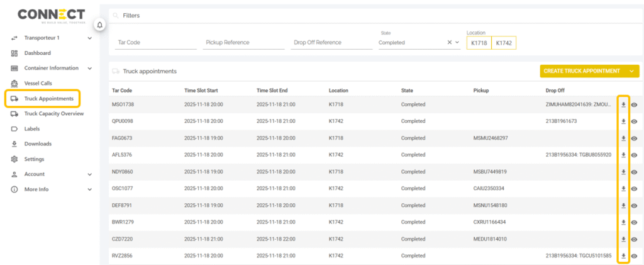
Task: Select the K1742 location chip
Action: [503, 43]
